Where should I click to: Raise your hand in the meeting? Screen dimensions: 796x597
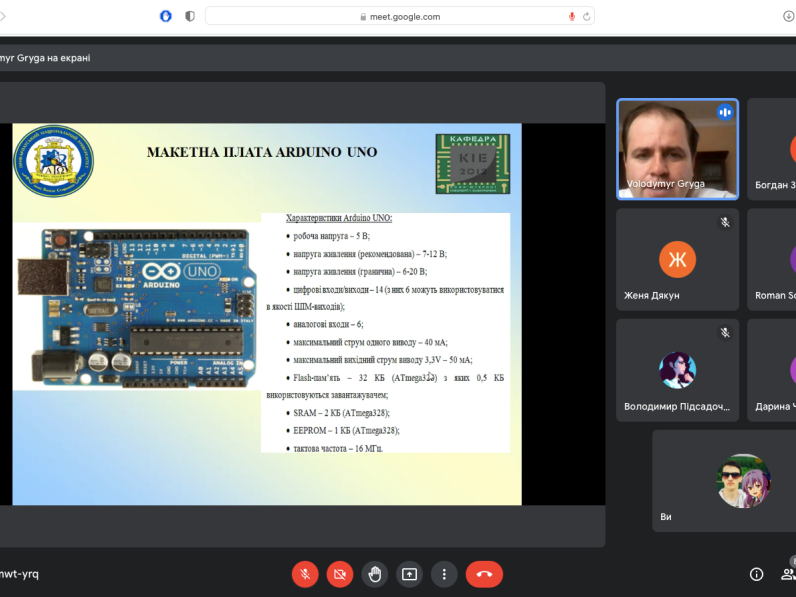click(x=375, y=574)
